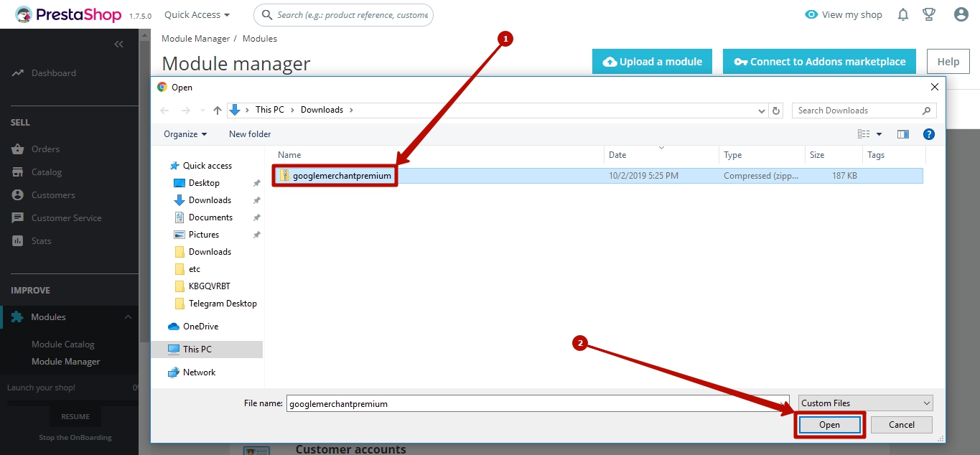The width and height of the screenshot is (980, 455).
Task: Open the Organize dropdown menu
Action: [185, 134]
